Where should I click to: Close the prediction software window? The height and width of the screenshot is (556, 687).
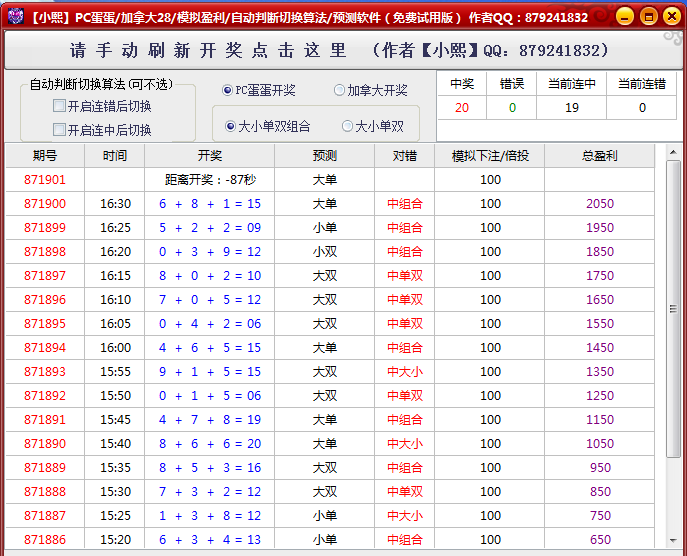pos(670,16)
